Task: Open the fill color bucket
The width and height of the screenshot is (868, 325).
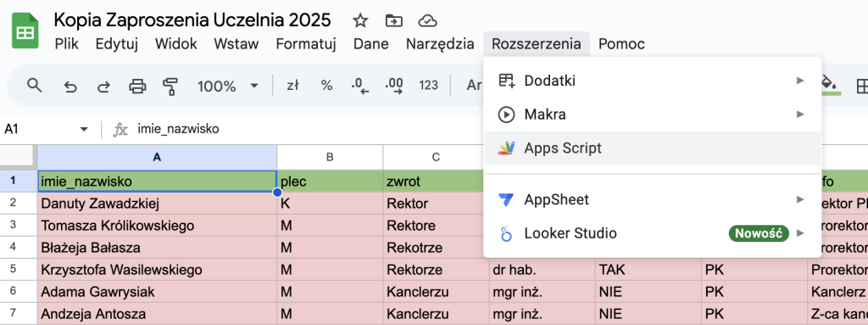Action: point(829,85)
